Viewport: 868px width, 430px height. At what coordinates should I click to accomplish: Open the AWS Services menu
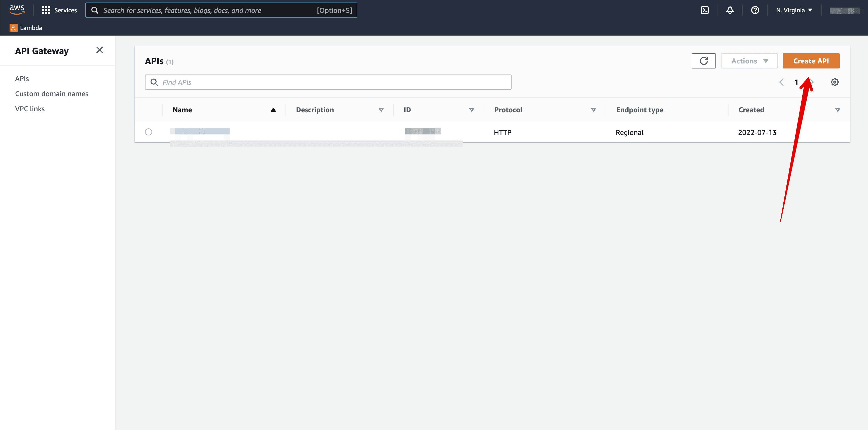click(59, 10)
